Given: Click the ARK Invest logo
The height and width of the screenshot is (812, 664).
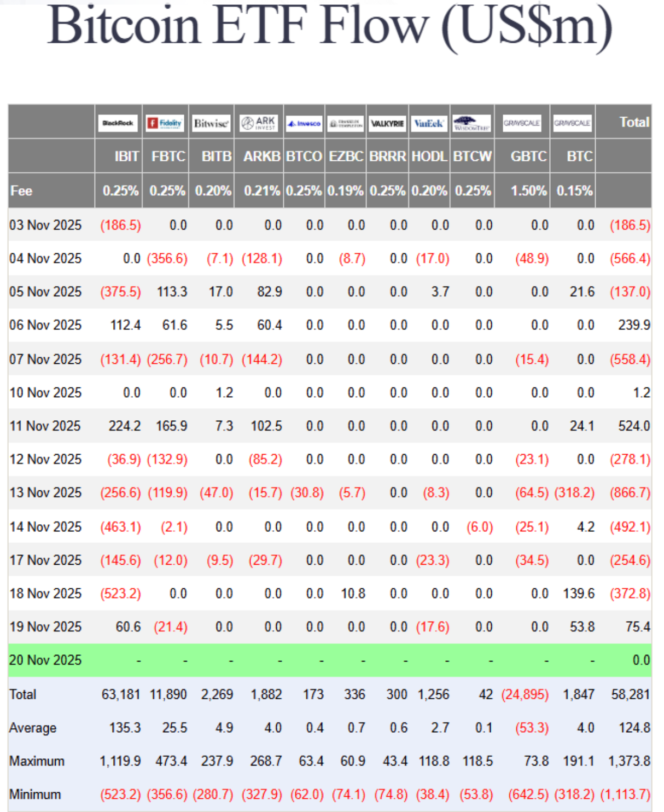Looking at the screenshot, I should coord(259,123).
